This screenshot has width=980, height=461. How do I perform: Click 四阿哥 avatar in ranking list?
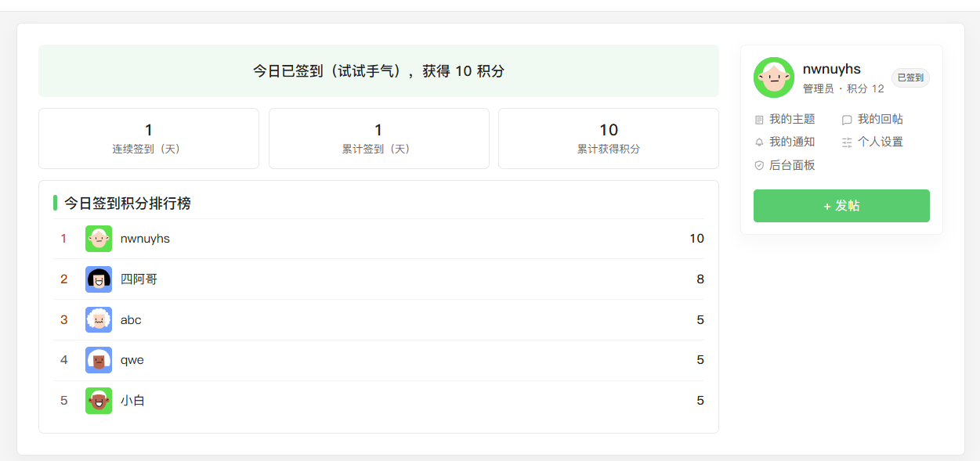pos(99,279)
